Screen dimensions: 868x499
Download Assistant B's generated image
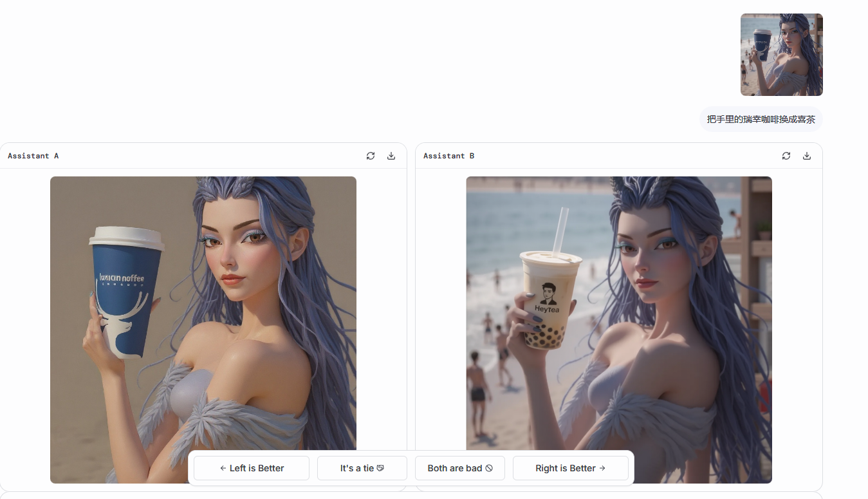click(807, 156)
